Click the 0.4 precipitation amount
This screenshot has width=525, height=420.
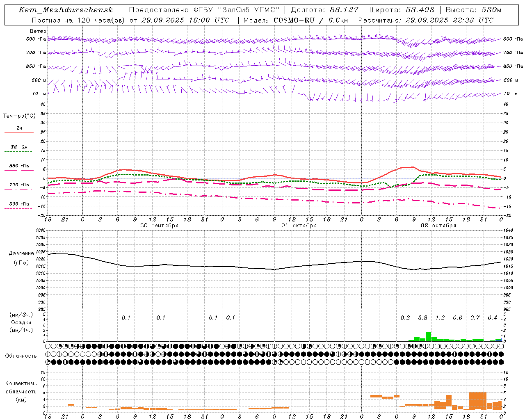[x=492, y=318]
